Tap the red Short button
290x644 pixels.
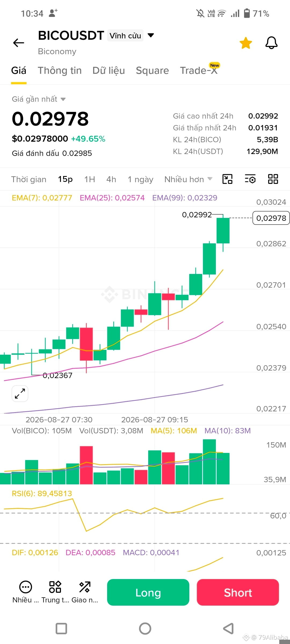pyautogui.click(x=238, y=592)
